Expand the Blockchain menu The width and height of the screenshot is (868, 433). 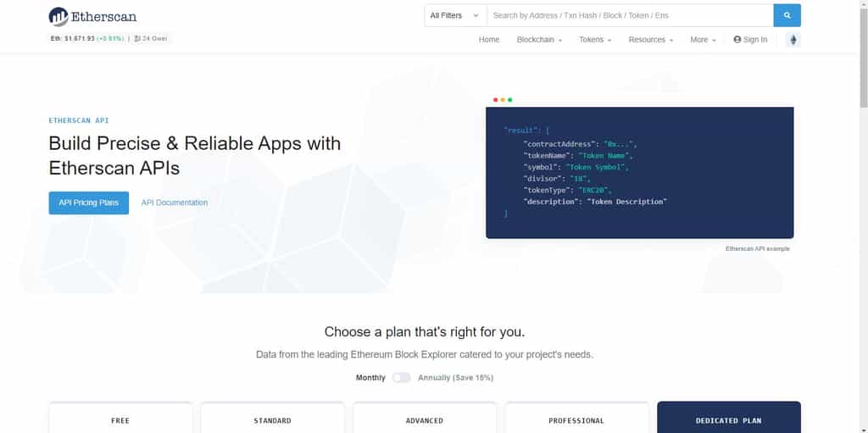539,40
